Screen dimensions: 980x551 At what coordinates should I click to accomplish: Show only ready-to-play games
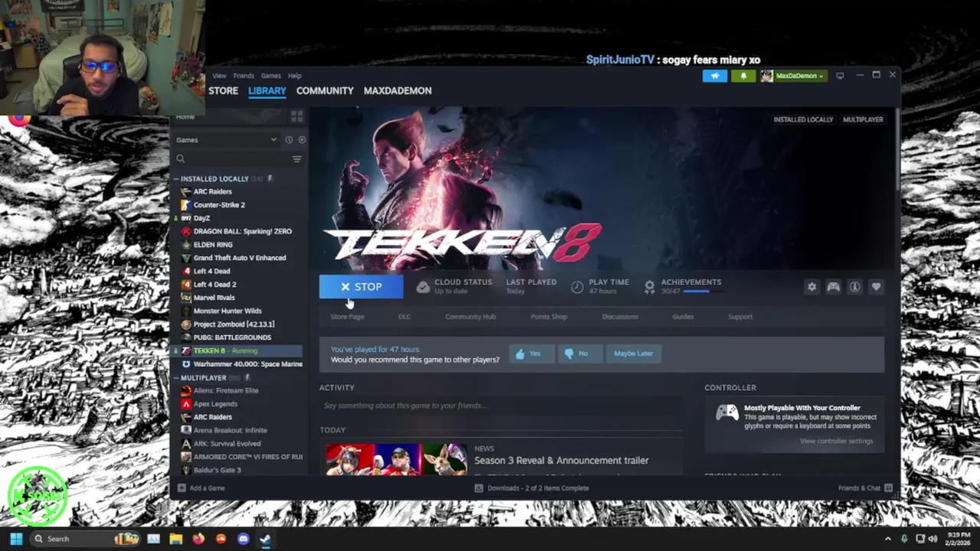pyautogui.click(x=302, y=140)
